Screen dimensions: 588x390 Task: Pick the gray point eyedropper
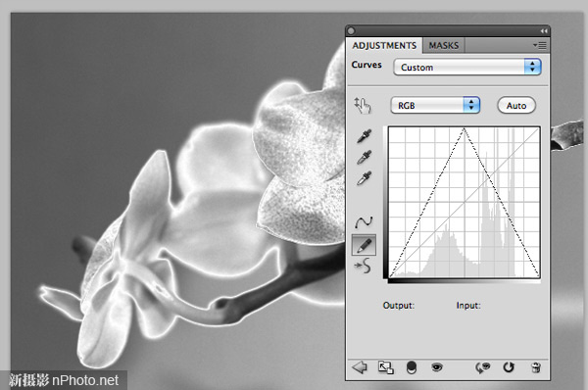point(365,157)
